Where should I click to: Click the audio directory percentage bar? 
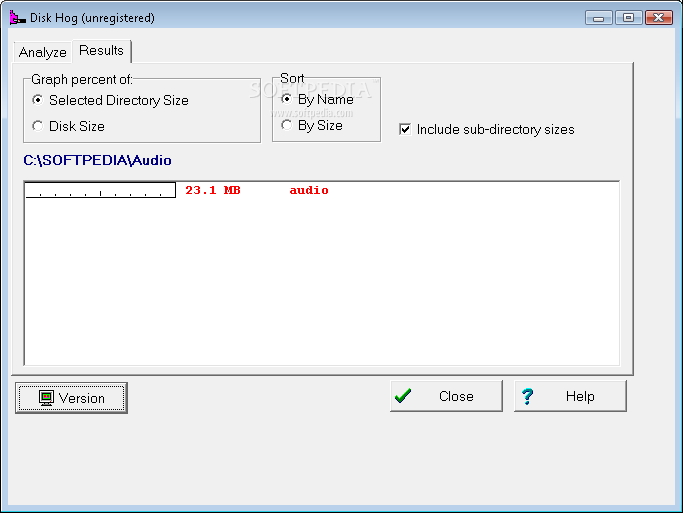(100, 190)
